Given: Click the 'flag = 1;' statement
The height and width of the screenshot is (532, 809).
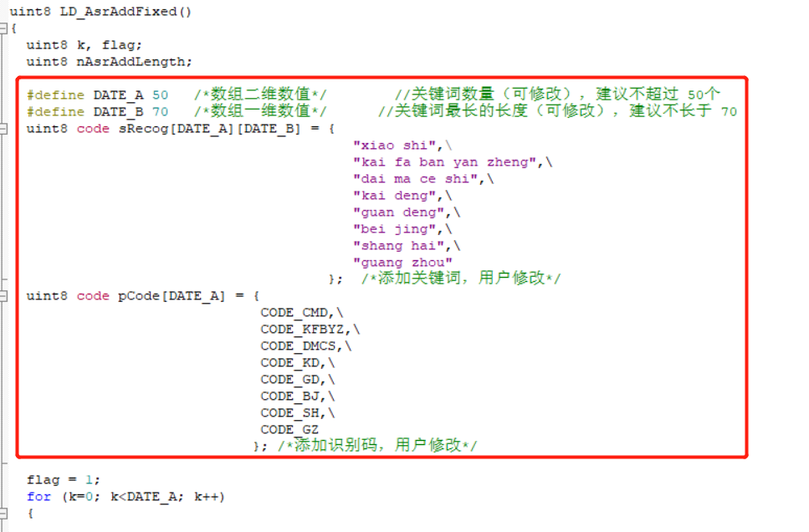Looking at the screenshot, I should tap(63, 480).
